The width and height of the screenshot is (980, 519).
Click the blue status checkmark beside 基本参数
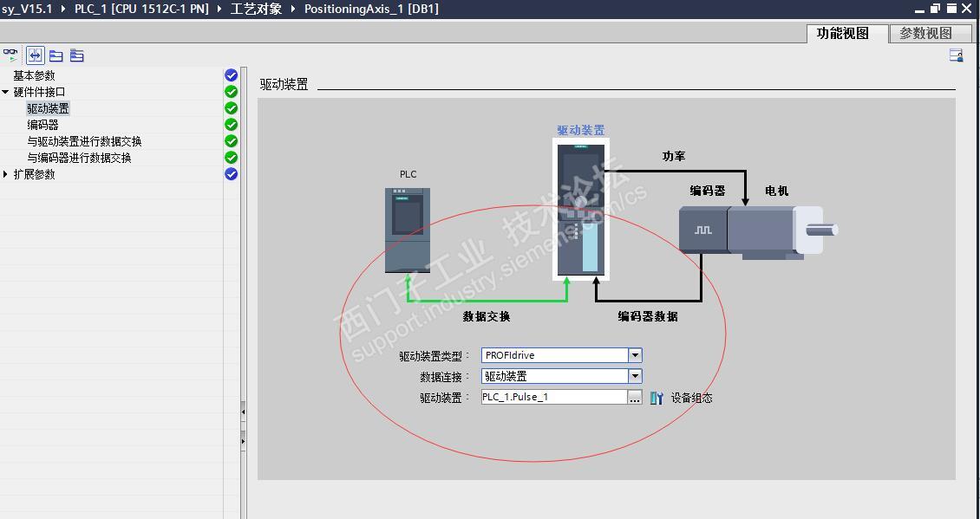[x=232, y=75]
